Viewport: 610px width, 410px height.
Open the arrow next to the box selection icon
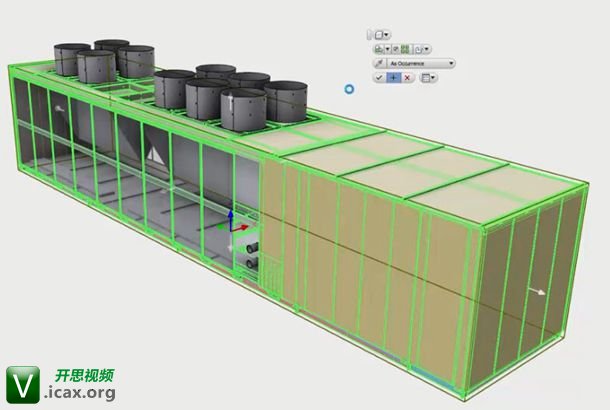(x=386, y=35)
